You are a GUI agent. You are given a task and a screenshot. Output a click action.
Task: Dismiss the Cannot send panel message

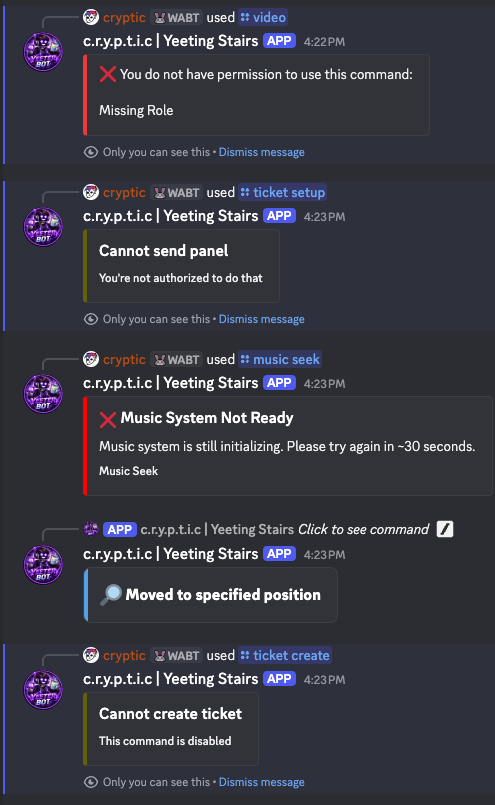pyautogui.click(x=261, y=319)
